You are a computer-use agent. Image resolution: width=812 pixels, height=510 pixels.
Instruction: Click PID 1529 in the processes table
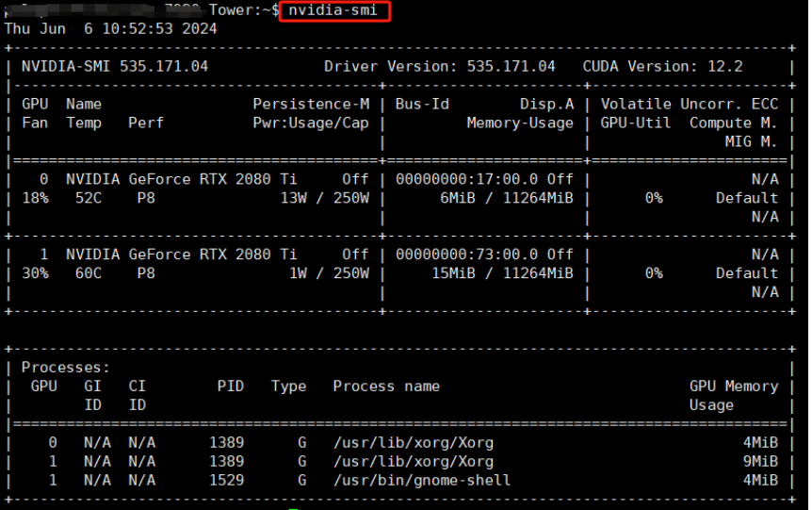tap(232, 480)
